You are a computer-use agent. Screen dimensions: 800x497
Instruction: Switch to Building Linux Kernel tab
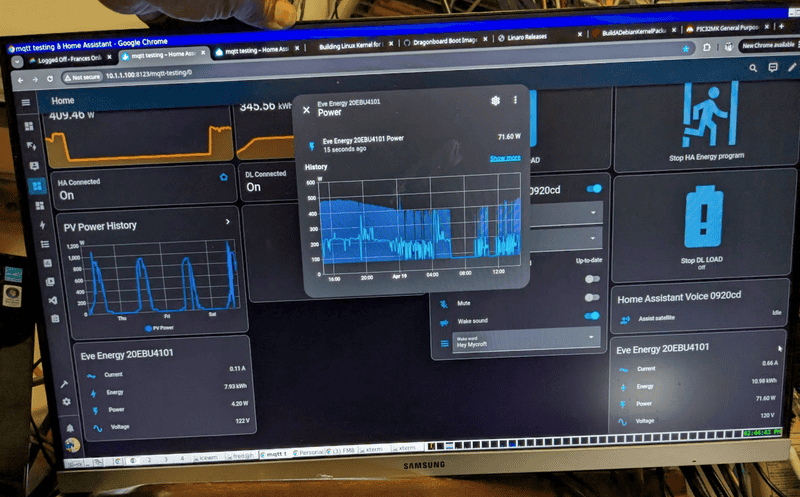[351, 45]
